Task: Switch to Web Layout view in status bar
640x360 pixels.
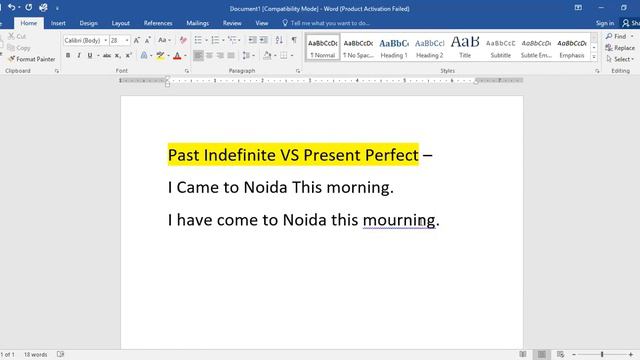Action: tap(560, 354)
